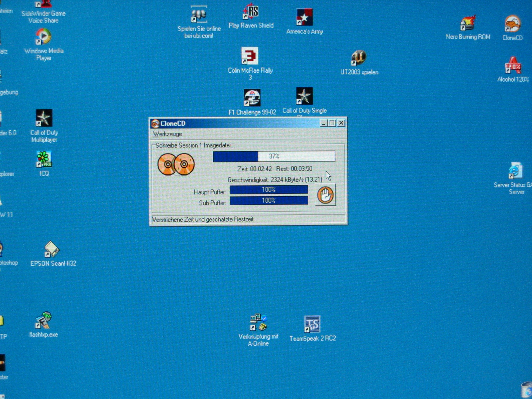
Task: Click the stop hand button in CloneCD
Action: 325,195
